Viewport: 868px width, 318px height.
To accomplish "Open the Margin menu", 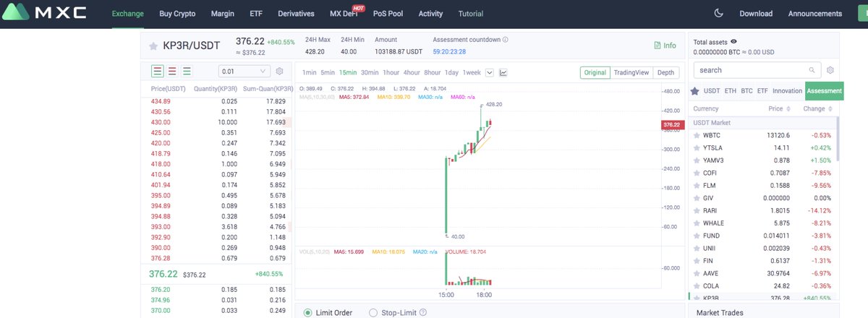I will [223, 14].
